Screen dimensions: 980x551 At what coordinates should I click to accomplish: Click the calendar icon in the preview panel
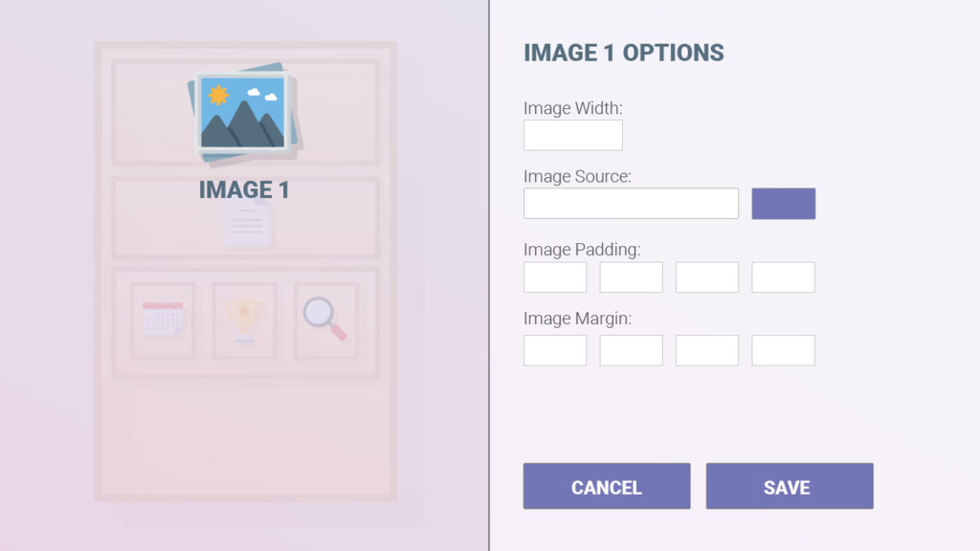(163, 320)
